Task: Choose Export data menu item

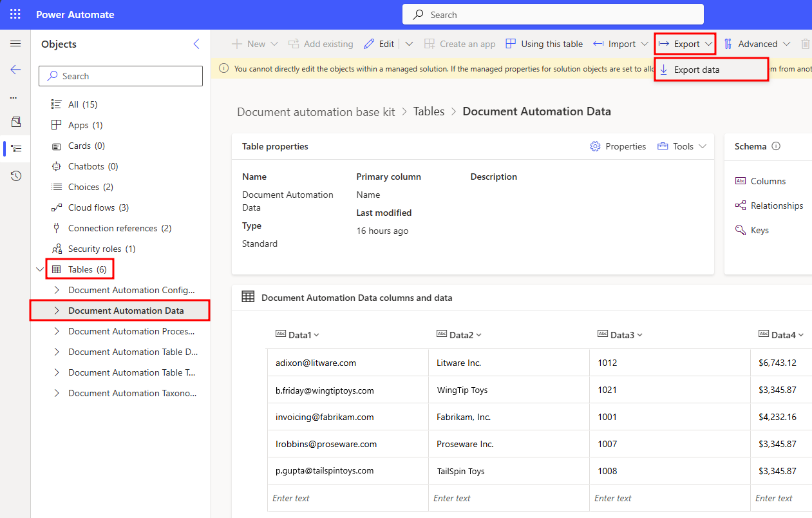Action: [712, 70]
